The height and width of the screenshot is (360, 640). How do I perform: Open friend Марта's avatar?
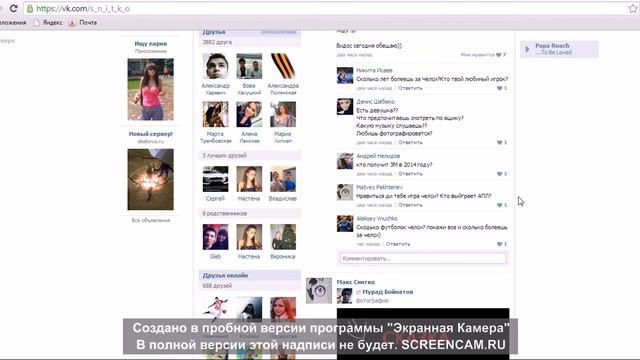[x=216, y=114]
